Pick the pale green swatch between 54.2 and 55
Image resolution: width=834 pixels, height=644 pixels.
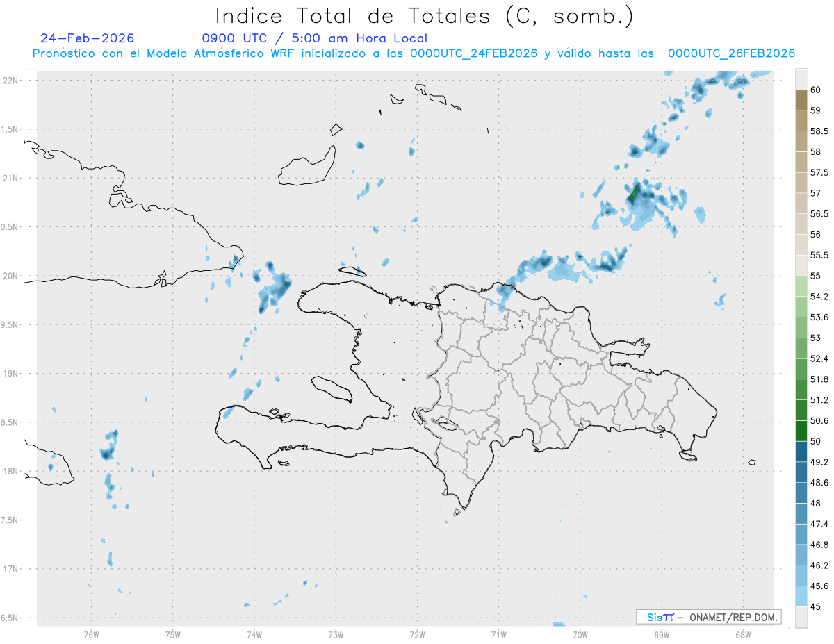[801, 286]
